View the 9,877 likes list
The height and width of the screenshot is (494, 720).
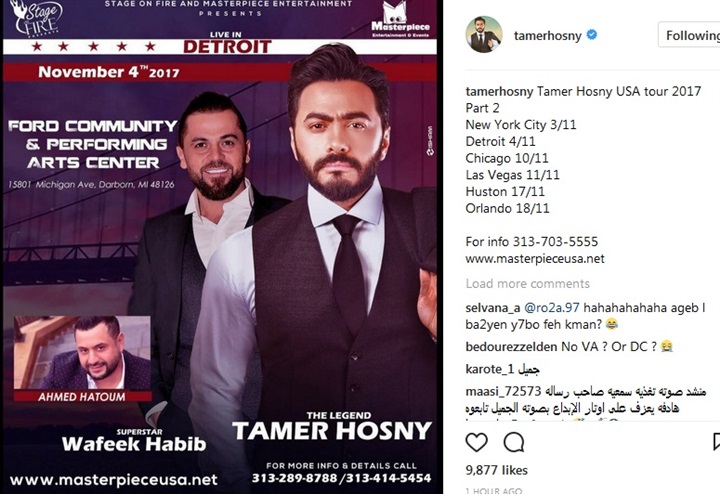496,470
